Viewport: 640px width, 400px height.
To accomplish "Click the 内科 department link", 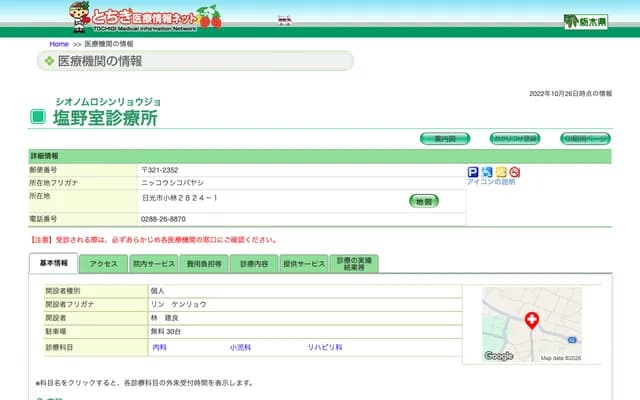I will tap(159, 347).
